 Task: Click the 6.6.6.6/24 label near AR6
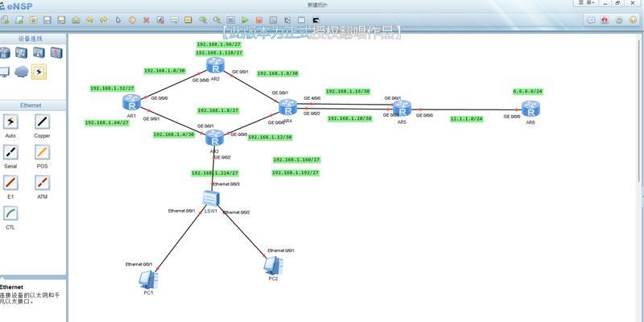(x=527, y=92)
